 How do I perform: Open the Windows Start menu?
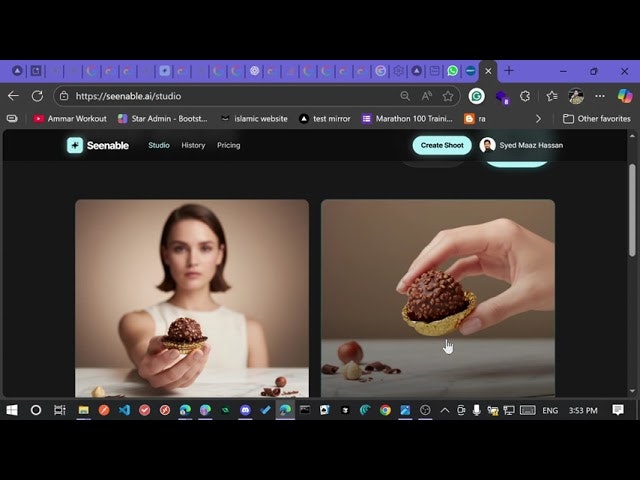(12, 410)
